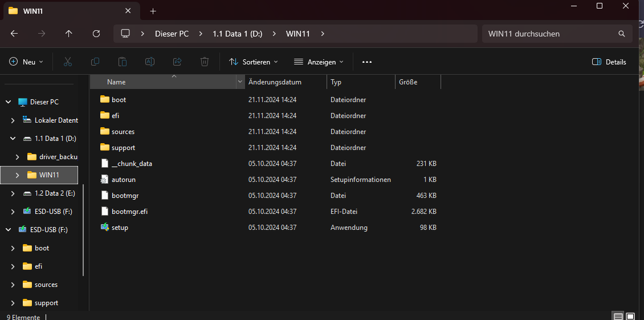Viewport: 644px width, 320px height.
Task: Open the three-dots more options menu
Action: [x=367, y=62]
